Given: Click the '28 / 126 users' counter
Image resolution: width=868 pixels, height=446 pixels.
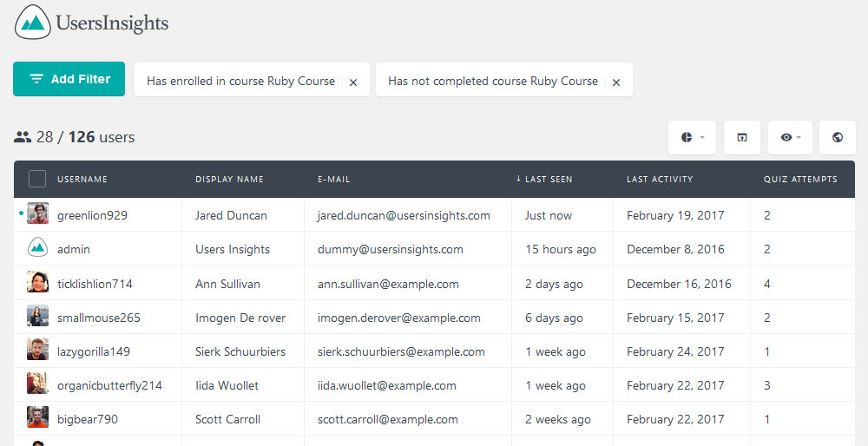Looking at the screenshot, I should 86,137.
